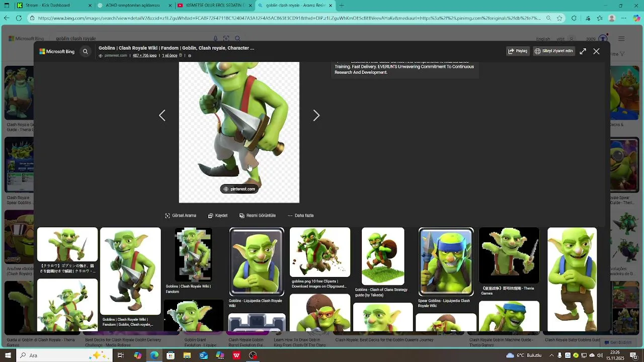Save image with Kaydet
This screenshot has width=644, height=362.
click(218, 216)
